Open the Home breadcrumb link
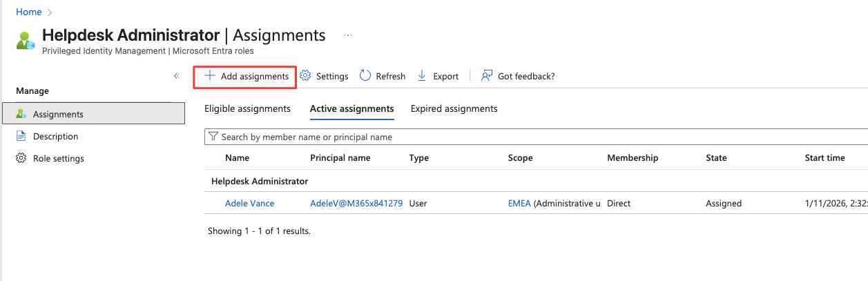This screenshot has width=868, height=281. 28,12
